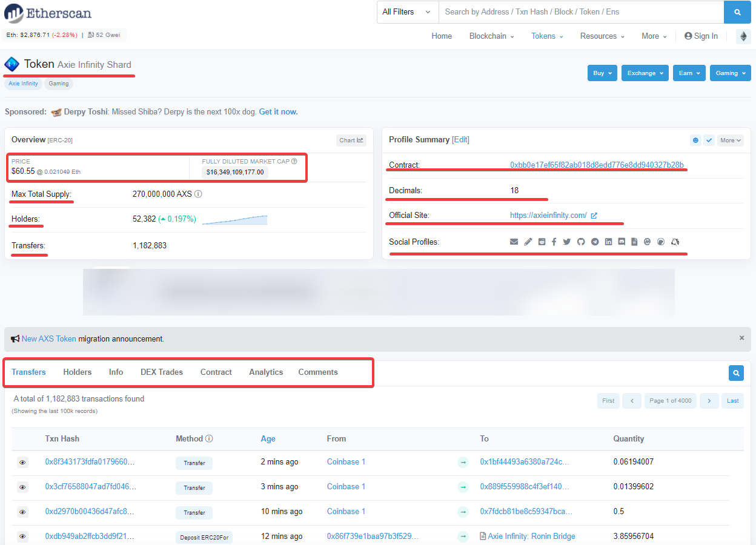This screenshot has height=545, width=756.
Task: Click the New AXS Token link
Action: pos(49,339)
